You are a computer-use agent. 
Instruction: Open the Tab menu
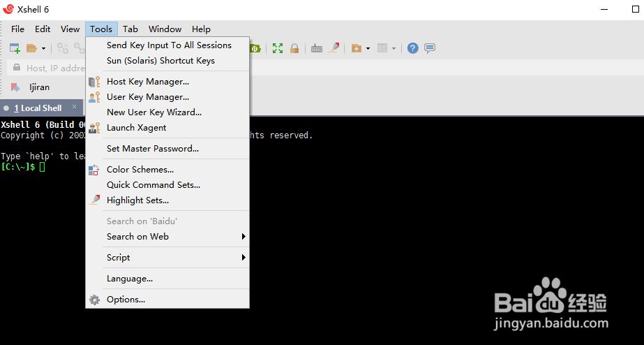point(130,29)
